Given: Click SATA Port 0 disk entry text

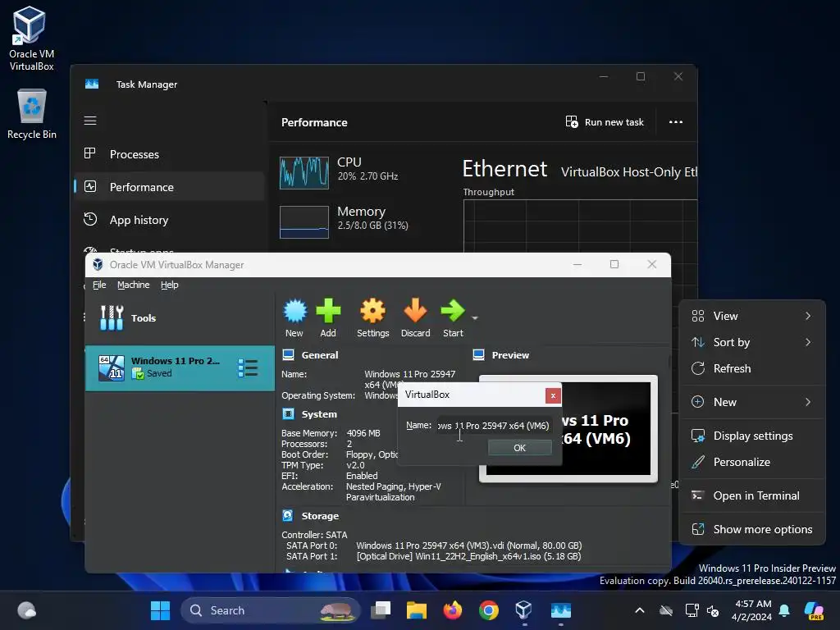Looking at the screenshot, I should click(468, 546).
